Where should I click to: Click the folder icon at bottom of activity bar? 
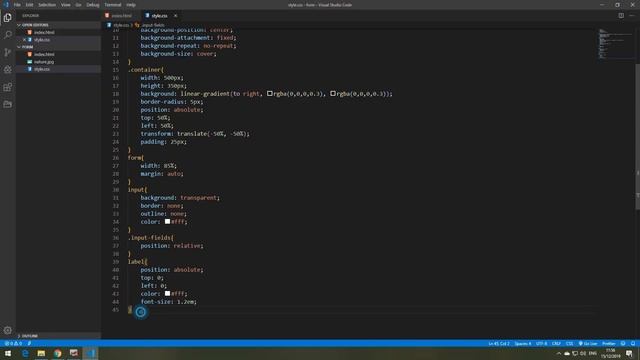tap(8, 104)
